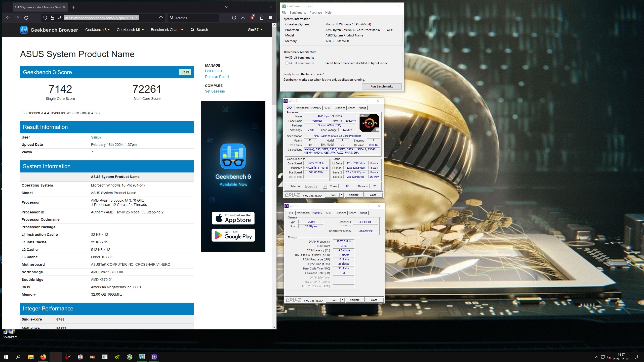Viewport: 644px width, 362px height.
Task: Open Windows notification center
Action: click(636, 357)
